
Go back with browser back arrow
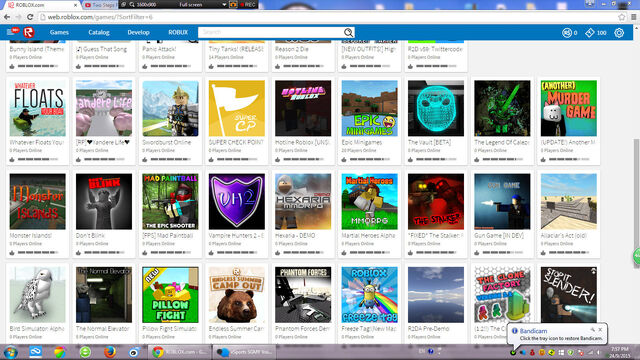pyautogui.click(x=7, y=17)
